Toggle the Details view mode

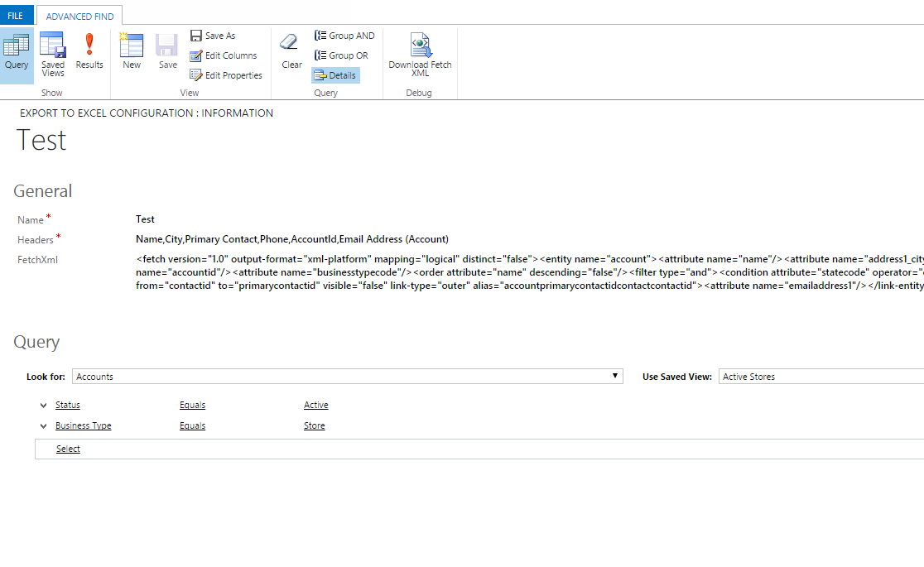click(334, 74)
